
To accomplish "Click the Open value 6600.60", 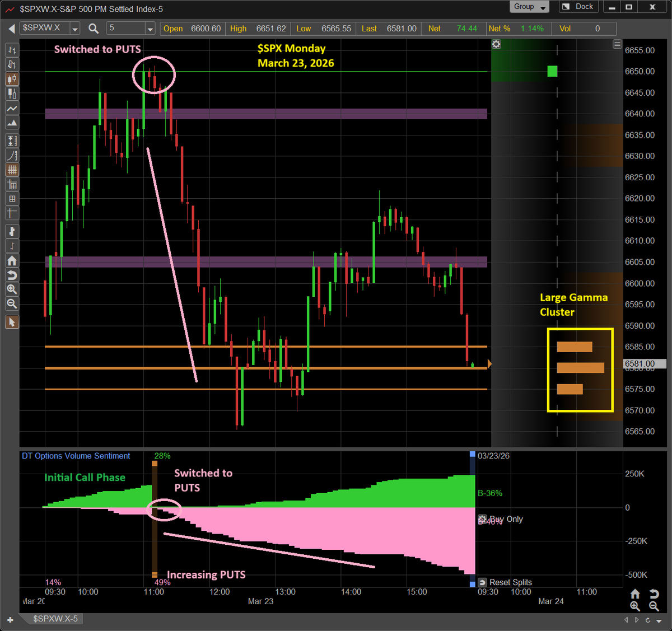I will point(206,29).
